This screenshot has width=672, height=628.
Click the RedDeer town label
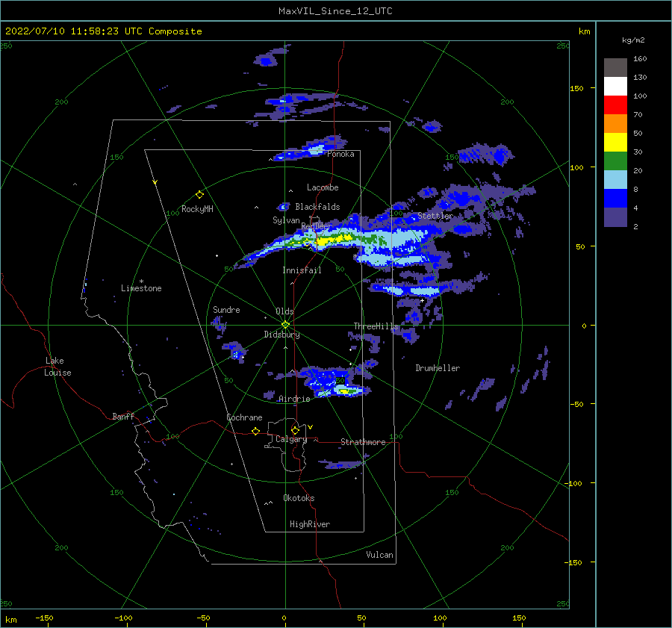pos(317,226)
